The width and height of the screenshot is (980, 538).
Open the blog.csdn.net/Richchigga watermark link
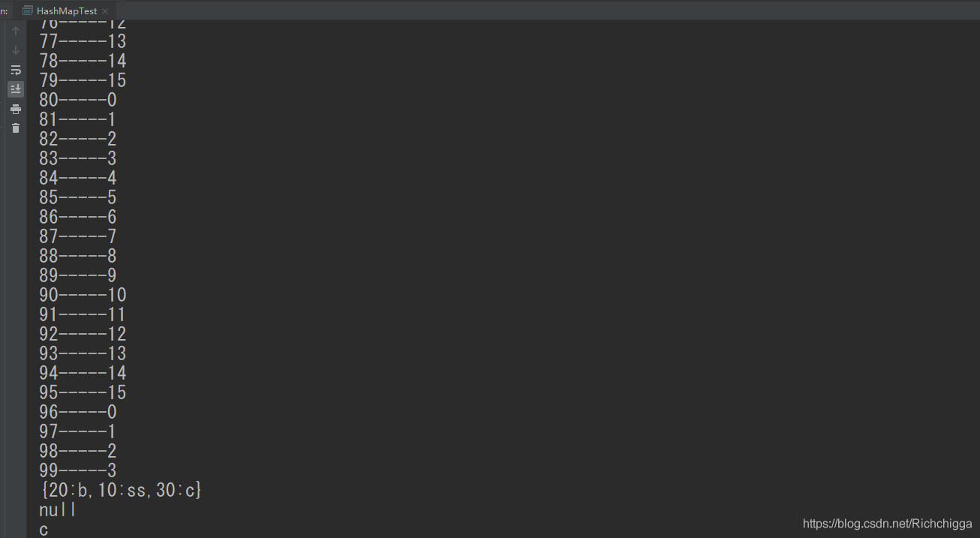[x=887, y=524]
